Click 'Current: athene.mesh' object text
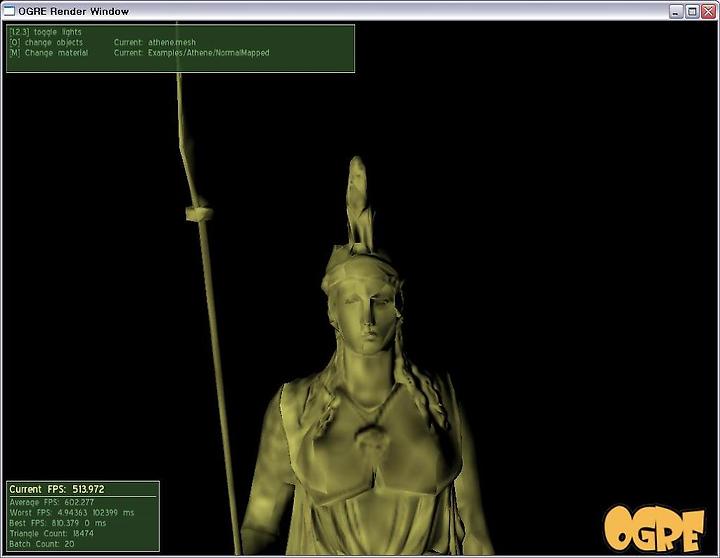This screenshot has height=558, width=720. pyautogui.click(x=155, y=42)
